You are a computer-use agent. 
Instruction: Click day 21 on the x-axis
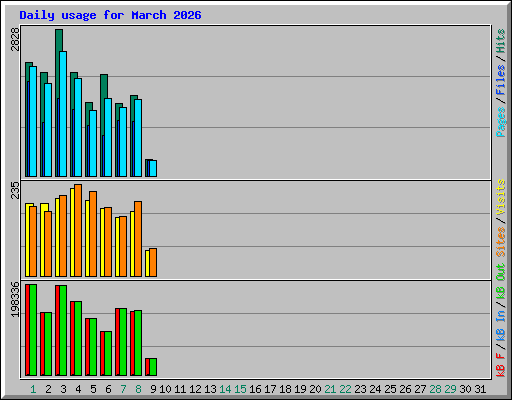(x=330, y=389)
